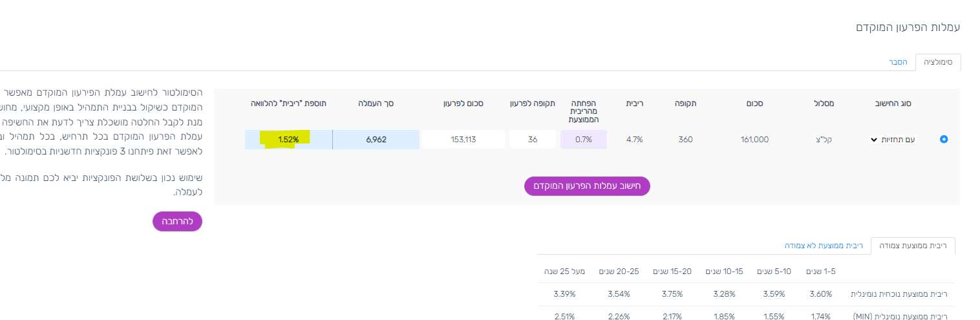Click the 'להרחבה' button
This screenshot has width=980, height=320.
coord(177,221)
